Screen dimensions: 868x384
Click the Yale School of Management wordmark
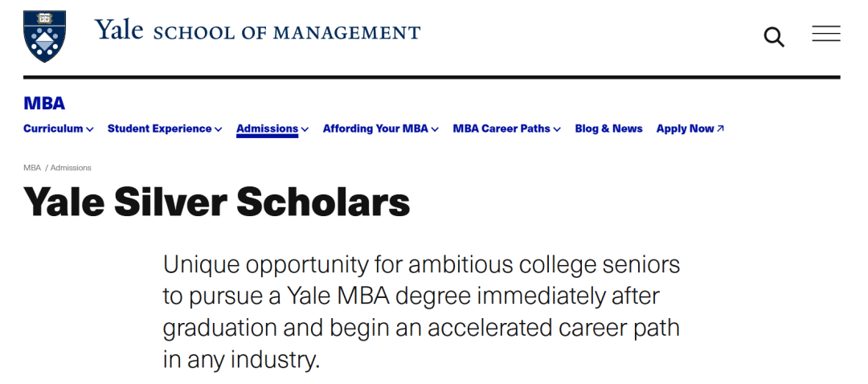click(257, 32)
